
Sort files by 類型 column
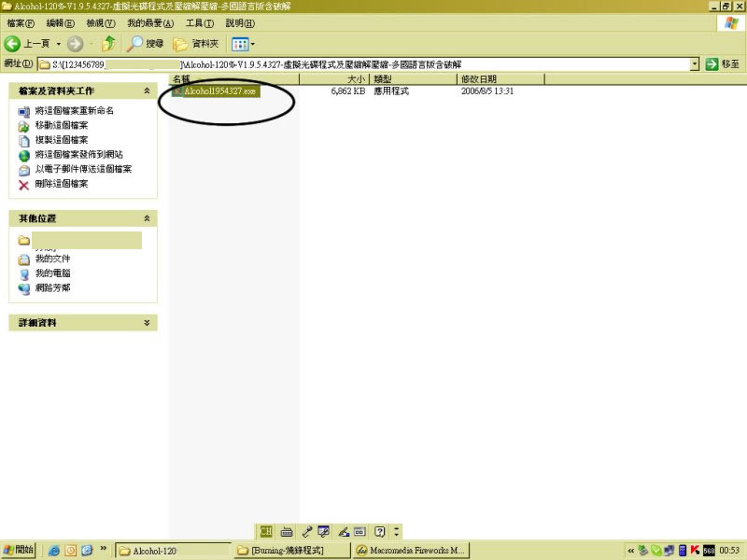(x=413, y=79)
